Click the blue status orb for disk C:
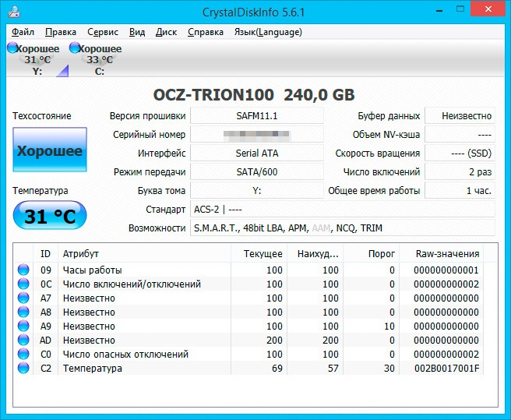511x420 pixels. pos(75,48)
